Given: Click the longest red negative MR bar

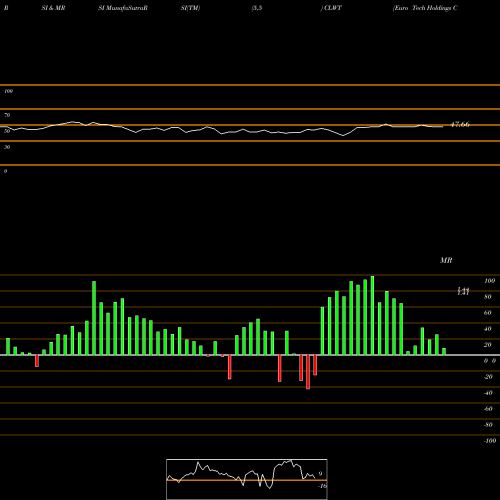Looking at the screenshot, I should 308,372.
